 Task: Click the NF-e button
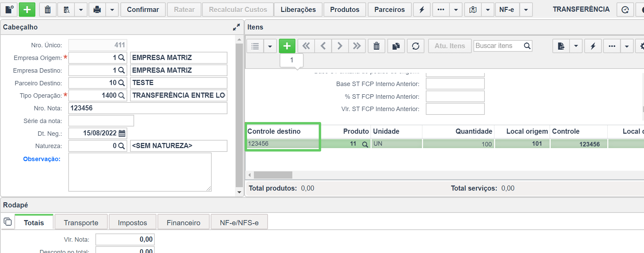(x=507, y=10)
